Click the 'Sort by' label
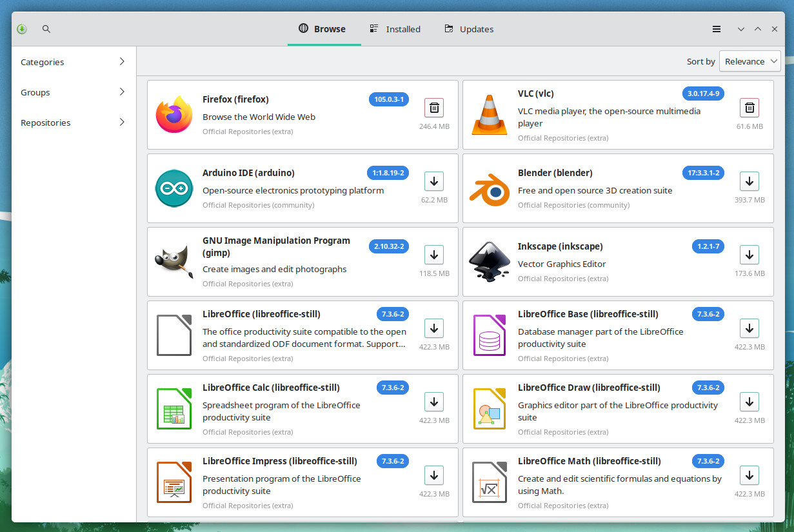 point(700,62)
